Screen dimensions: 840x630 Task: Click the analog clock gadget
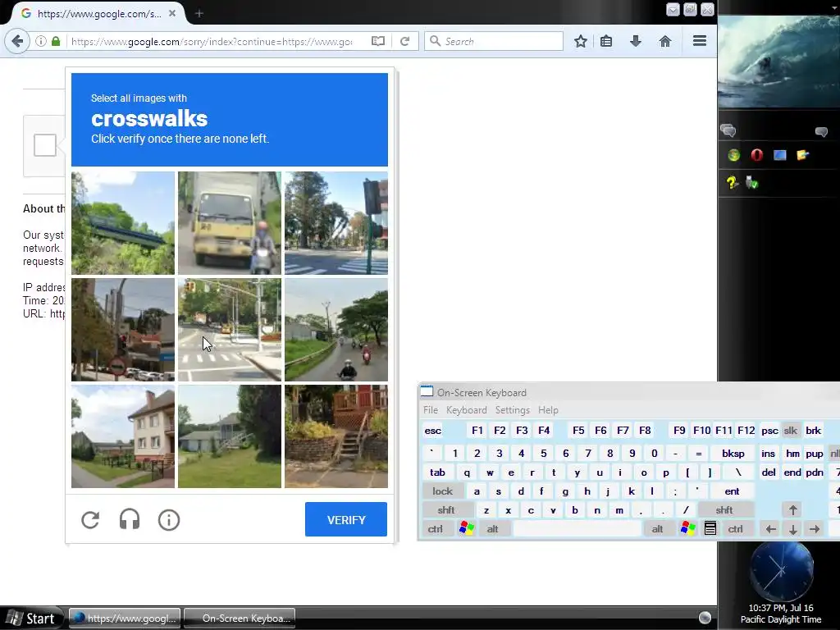tap(781, 571)
